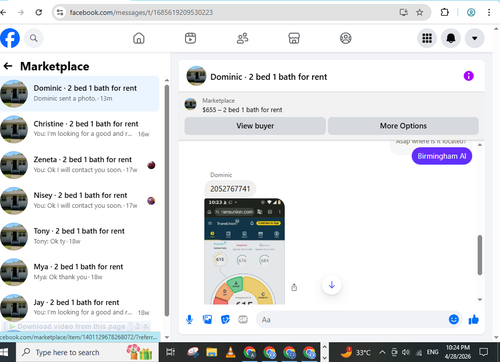Open the Groups icon in top navigation

[346, 38]
